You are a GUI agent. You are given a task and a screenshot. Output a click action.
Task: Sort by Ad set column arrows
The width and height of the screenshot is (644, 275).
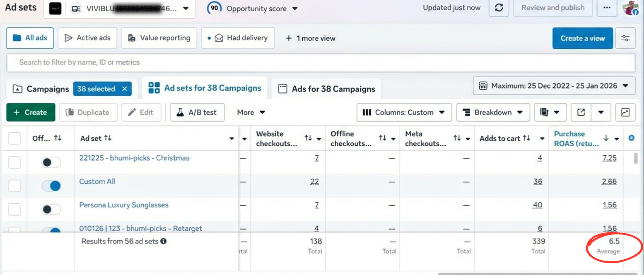coord(108,138)
